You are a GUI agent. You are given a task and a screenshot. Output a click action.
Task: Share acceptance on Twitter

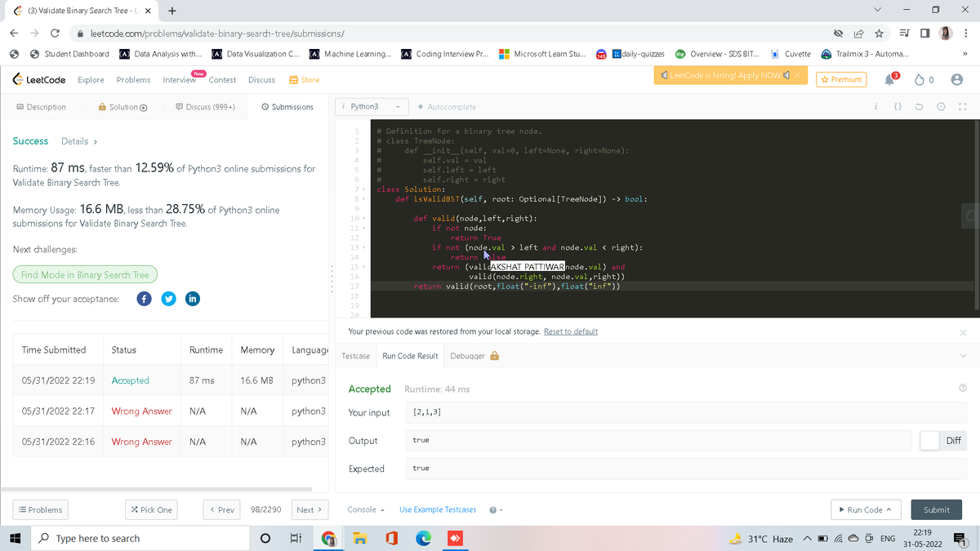[168, 299]
